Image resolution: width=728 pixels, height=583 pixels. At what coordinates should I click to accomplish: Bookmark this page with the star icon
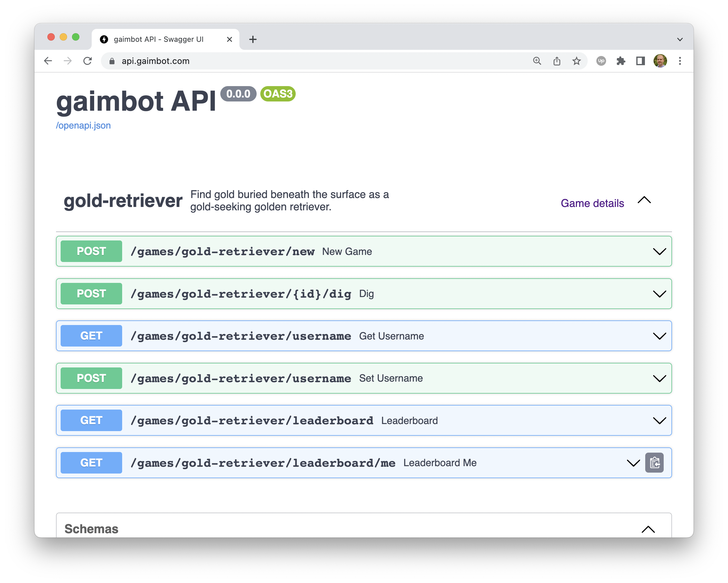(576, 61)
